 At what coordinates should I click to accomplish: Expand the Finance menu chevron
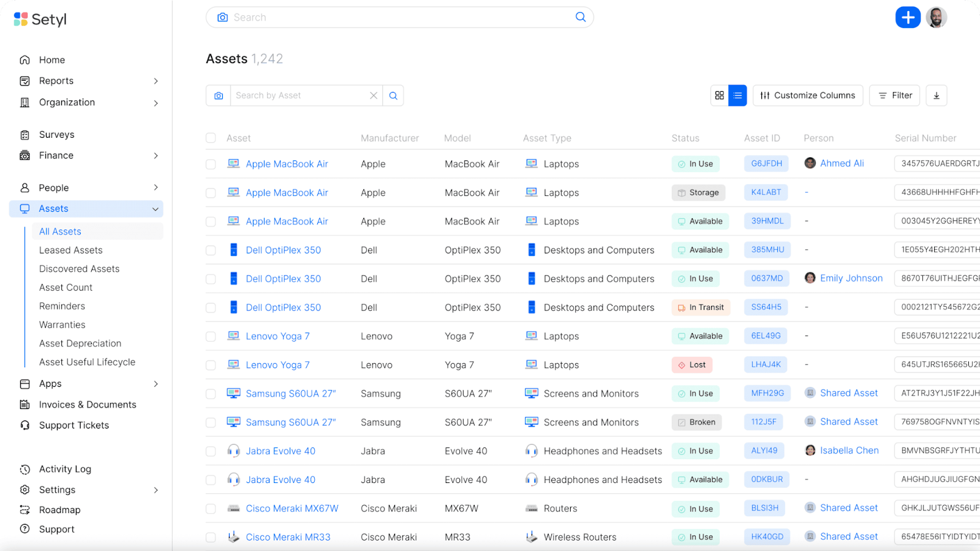[x=156, y=156]
